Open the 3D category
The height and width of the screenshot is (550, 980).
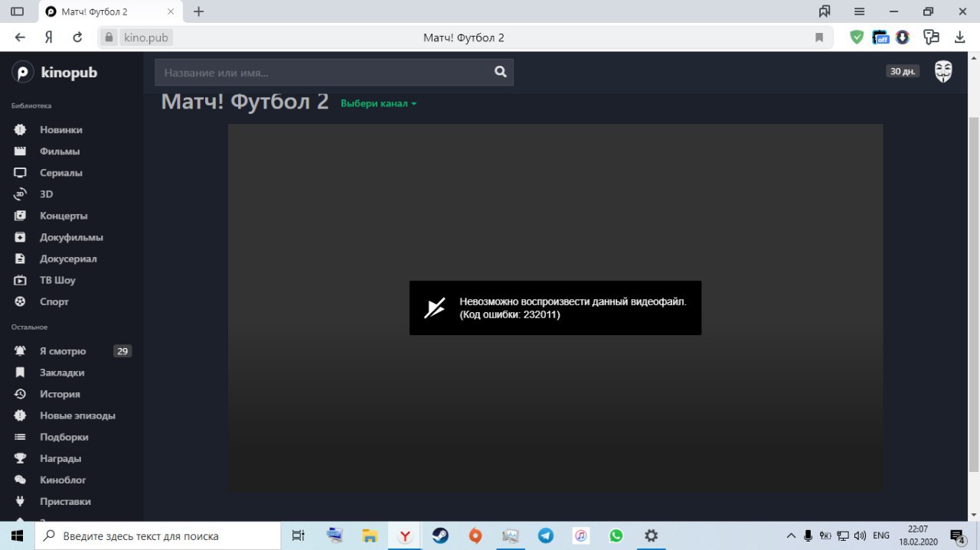pyautogui.click(x=46, y=194)
